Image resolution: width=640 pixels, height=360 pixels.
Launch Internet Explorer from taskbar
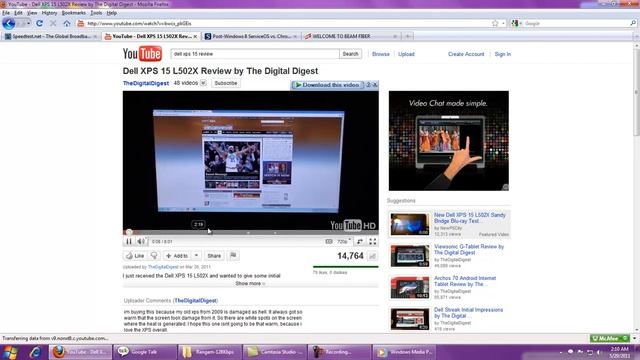coord(36,352)
